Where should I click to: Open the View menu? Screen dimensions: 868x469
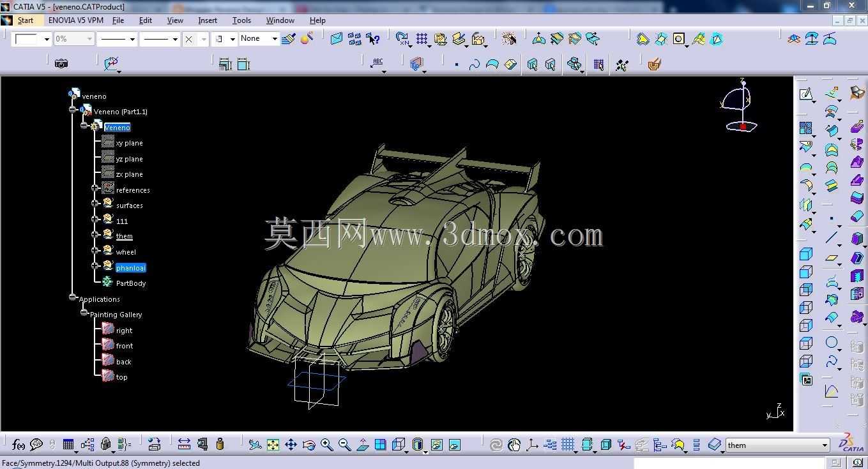tap(175, 20)
